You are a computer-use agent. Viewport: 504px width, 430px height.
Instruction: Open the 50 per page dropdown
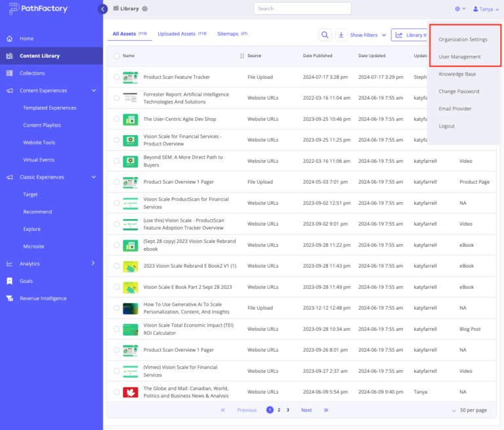(470, 410)
